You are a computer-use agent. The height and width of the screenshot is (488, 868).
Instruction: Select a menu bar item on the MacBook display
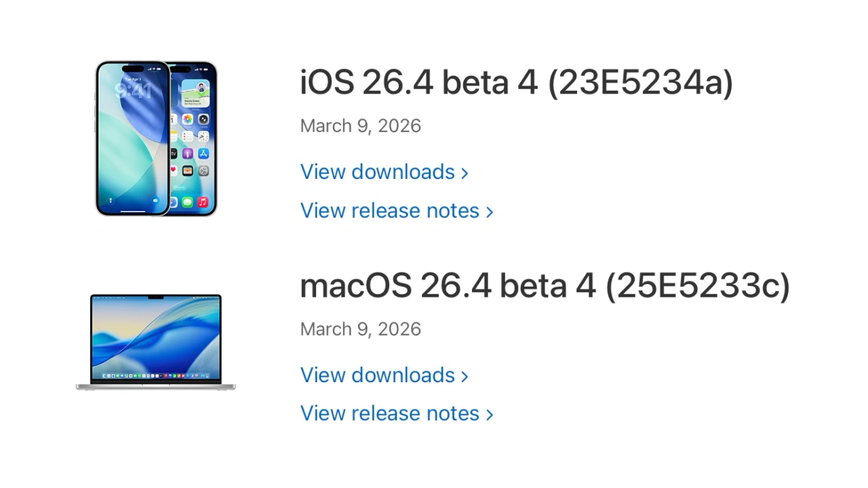(102, 298)
